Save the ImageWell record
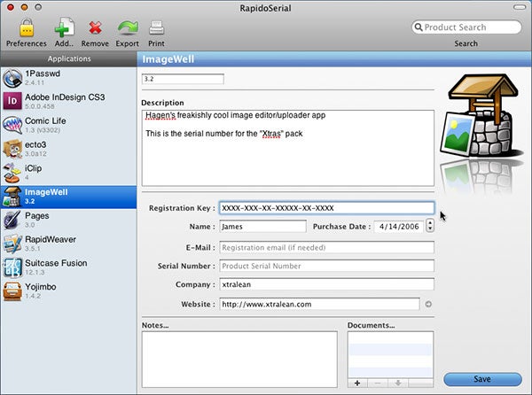This screenshot has height=395, width=532. point(482,379)
